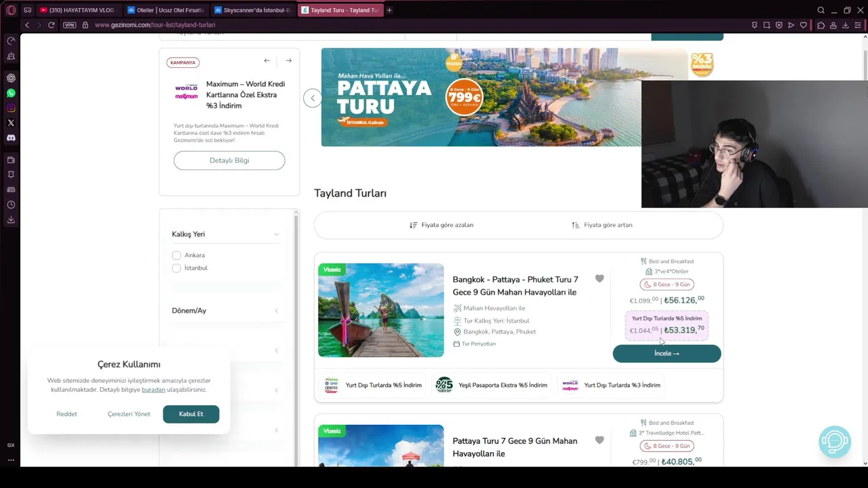This screenshot has width=868, height=488.
Task: Click Çerezleri Yönet in cookie dialog
Action: (129, 414)
